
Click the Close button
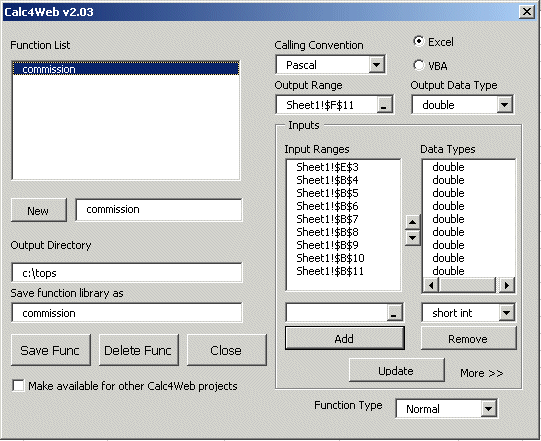click(226, 350)
